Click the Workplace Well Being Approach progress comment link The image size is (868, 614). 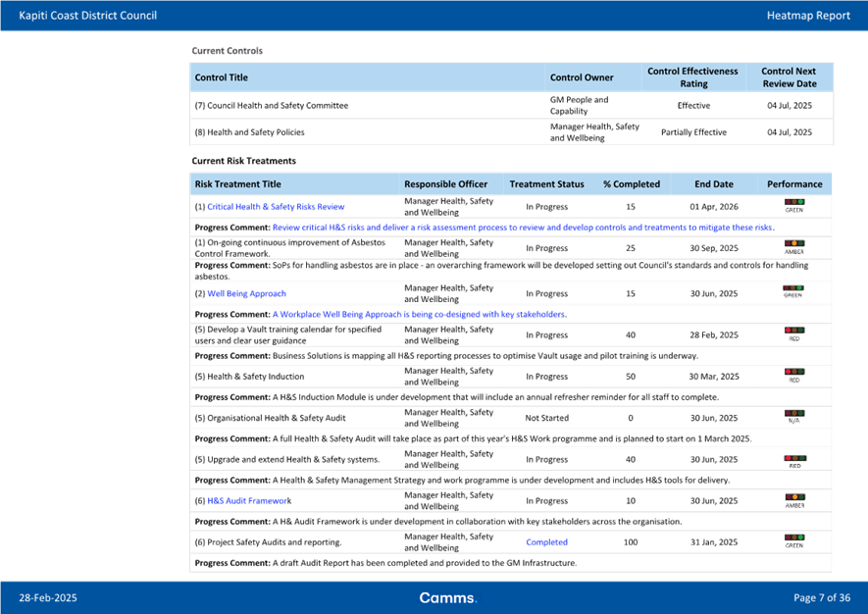[x=420, y=314]
